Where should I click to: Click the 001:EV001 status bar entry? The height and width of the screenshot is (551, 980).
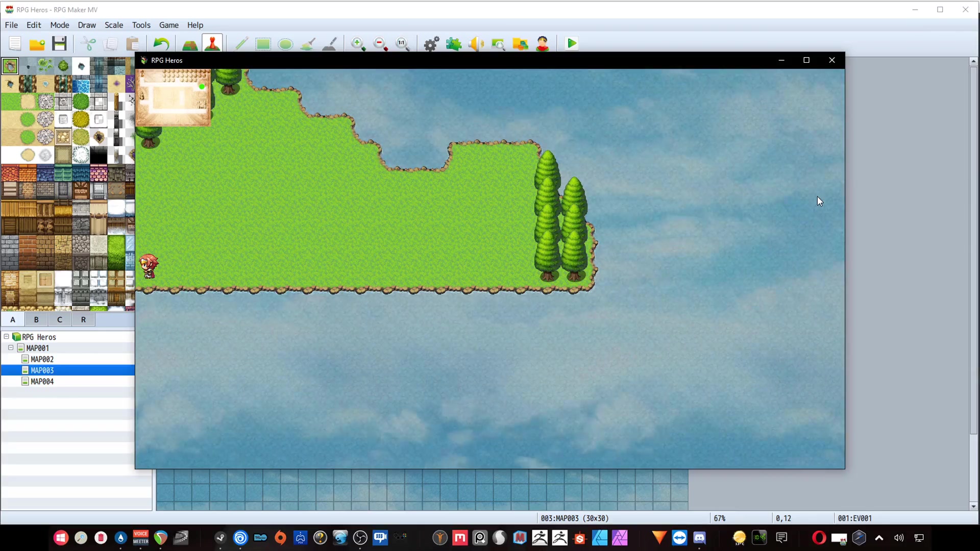pos(855,518)
